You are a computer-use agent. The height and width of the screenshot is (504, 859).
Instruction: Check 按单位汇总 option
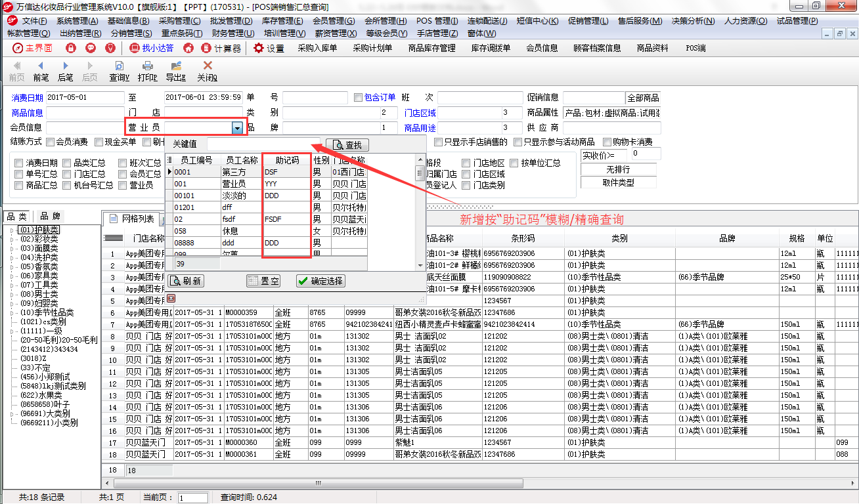pos(514,163)
